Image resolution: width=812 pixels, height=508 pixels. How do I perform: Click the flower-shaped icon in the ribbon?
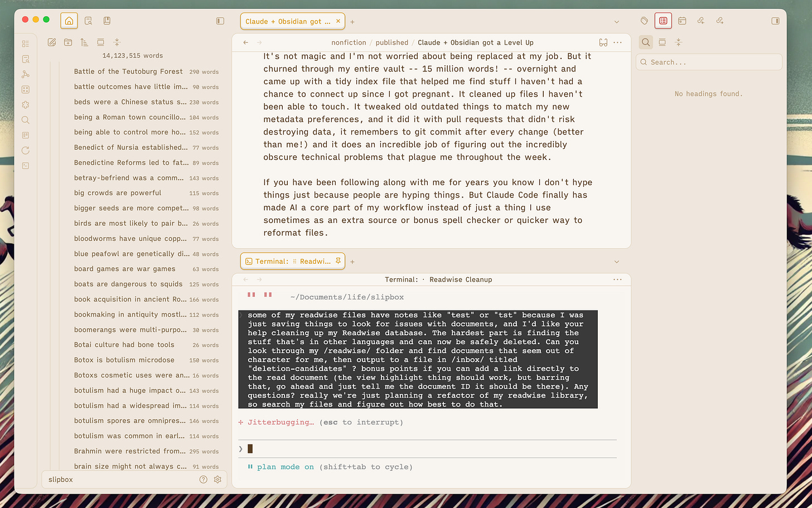(x=26, y=104)
